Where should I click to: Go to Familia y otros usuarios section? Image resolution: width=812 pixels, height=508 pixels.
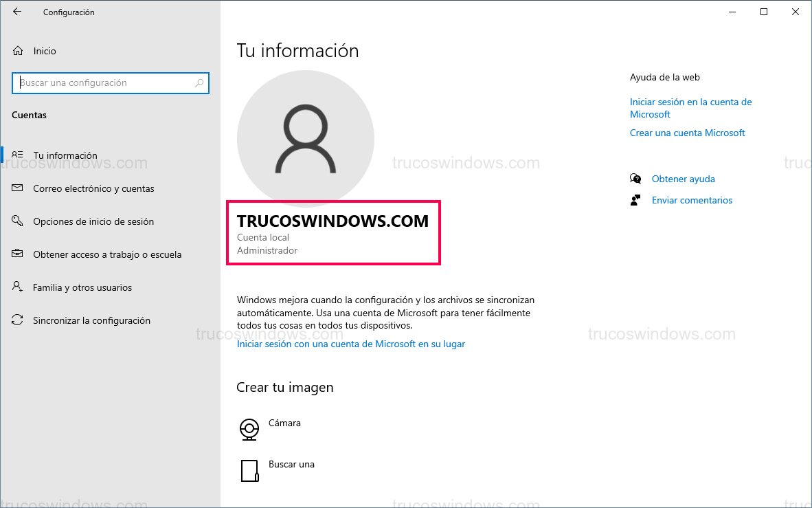coord(82,287)
